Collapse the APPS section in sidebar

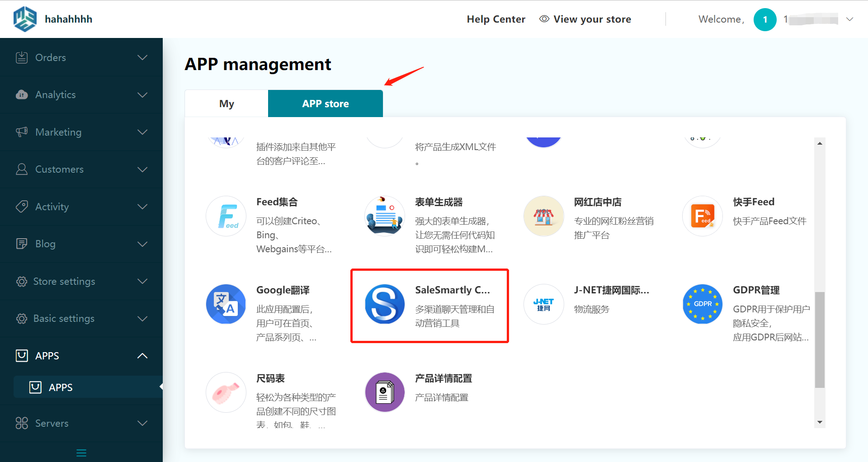click(x=142, y=356)
